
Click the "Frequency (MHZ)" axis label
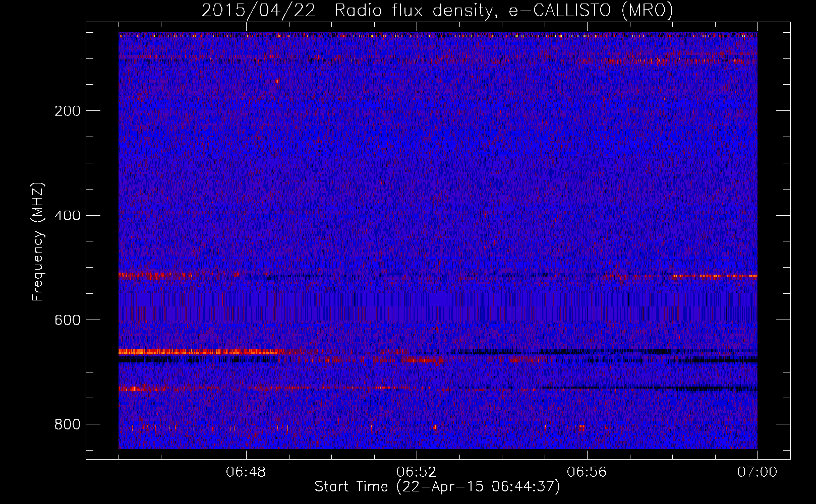tap(38, 242)
